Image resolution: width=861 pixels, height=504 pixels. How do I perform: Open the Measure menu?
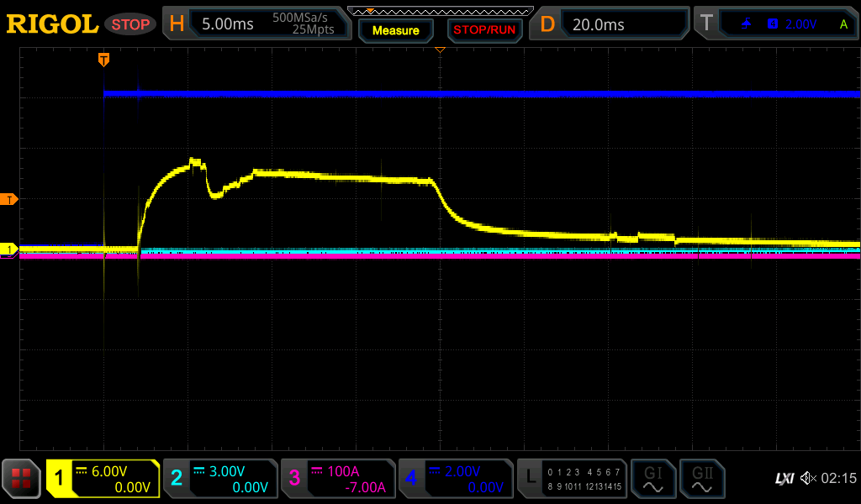[x=395, y=31]
